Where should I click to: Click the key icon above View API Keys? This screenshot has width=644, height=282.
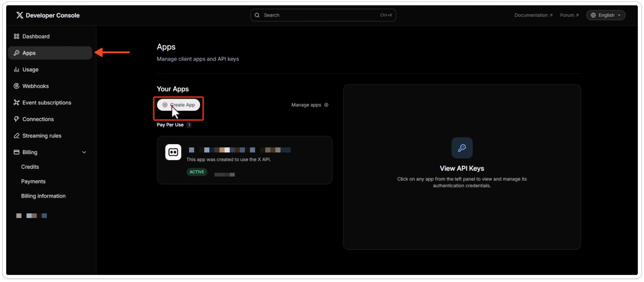click(462, 148)
